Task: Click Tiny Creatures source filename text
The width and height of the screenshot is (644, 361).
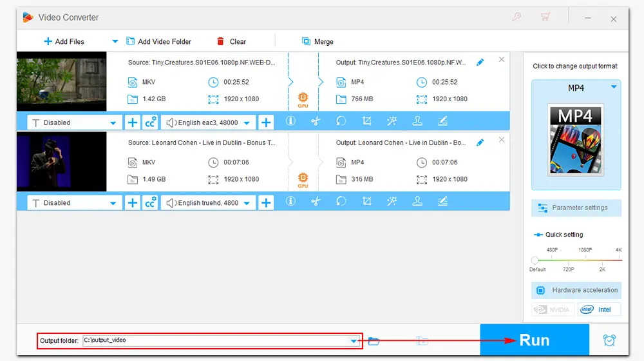Action: (202, 63)
